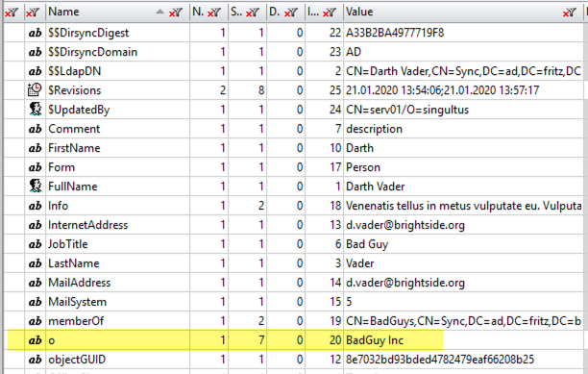The width and height of the screenshot is (588, 374).
Task: Click the filter icon in the D. column header
Action: (291, 12)
